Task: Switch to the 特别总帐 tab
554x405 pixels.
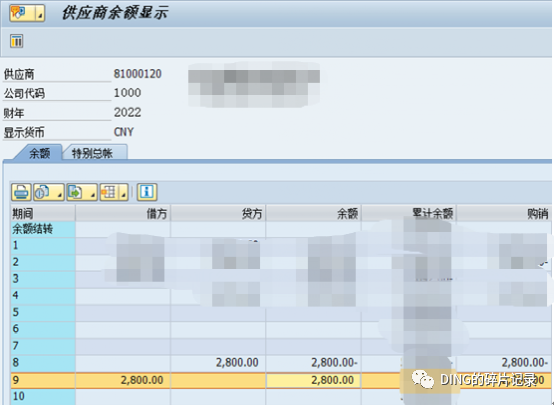Action: [x=93, y=153]
